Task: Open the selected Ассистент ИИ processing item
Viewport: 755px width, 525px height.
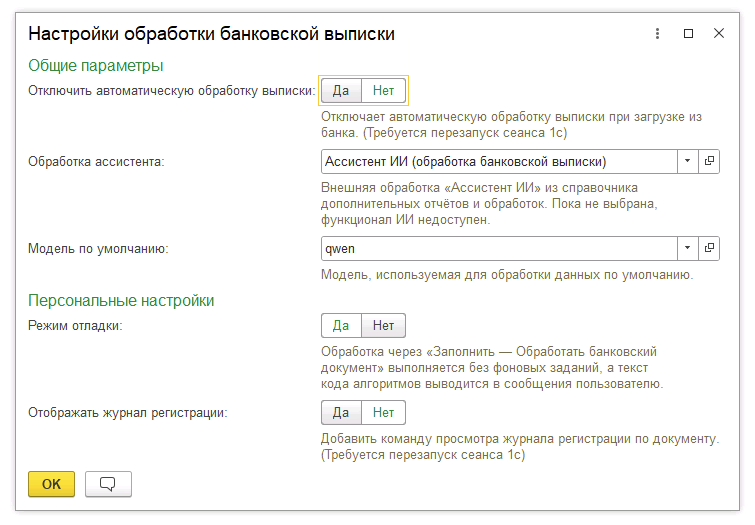Action: (x=709, y=161)
